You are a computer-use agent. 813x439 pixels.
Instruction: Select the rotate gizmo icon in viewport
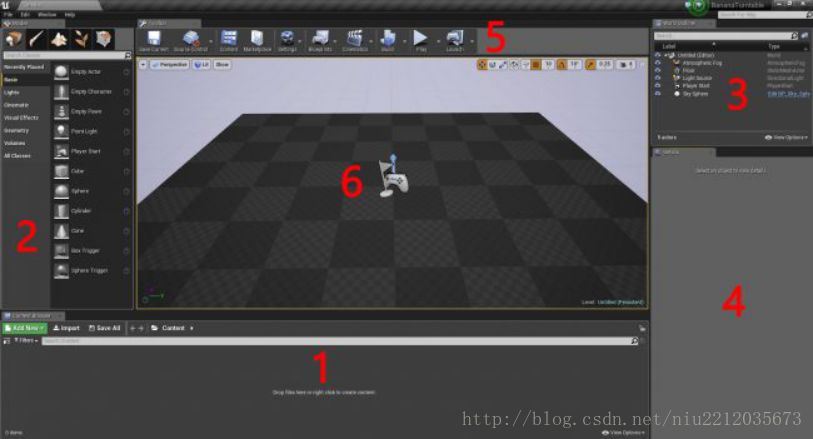pyautogui.click(x=493, y=65)
